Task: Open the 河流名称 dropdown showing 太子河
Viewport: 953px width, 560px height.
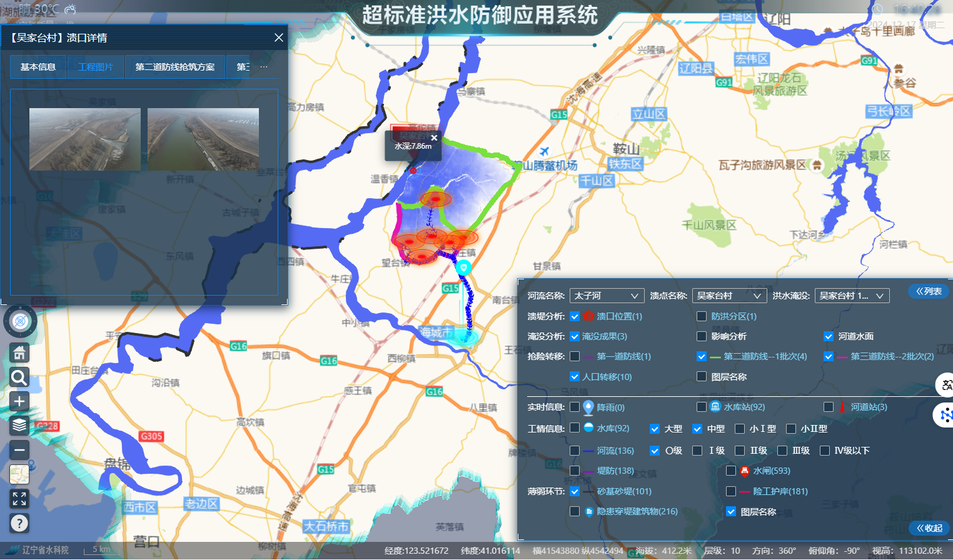Action: tap(607, 296)
